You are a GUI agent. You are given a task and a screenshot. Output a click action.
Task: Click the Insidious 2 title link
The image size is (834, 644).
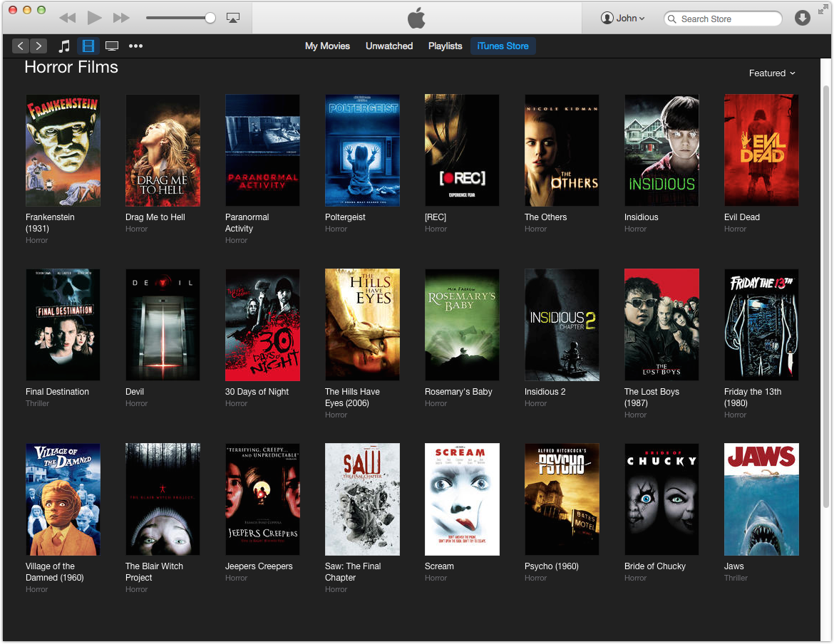(545, 392)
